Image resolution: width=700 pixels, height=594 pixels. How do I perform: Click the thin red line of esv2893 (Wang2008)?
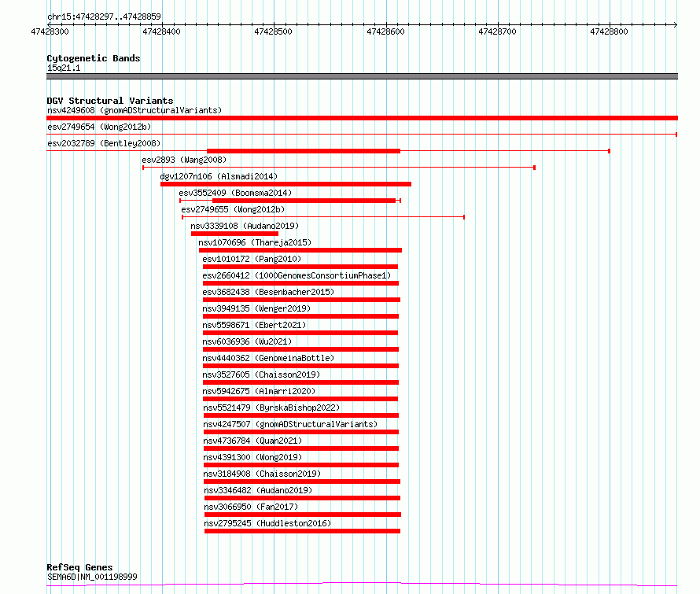click(339, 168)
